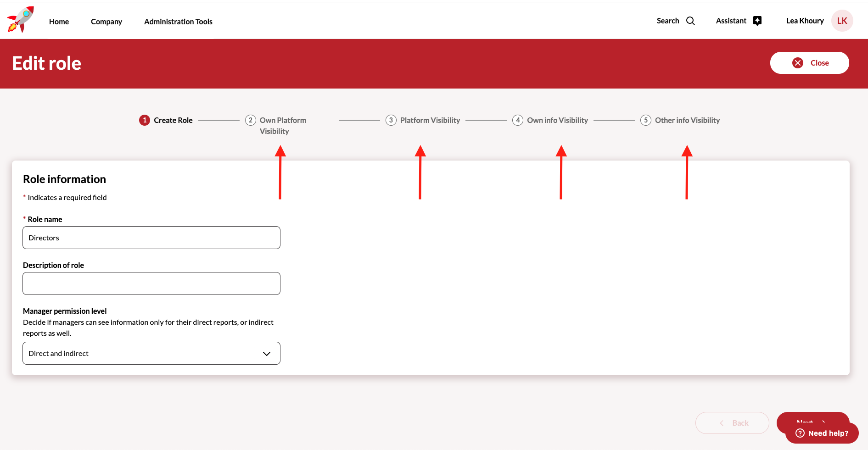
Task: Open the Assistant chat icon
Action: pyautogui.click(x=757, y=21)
